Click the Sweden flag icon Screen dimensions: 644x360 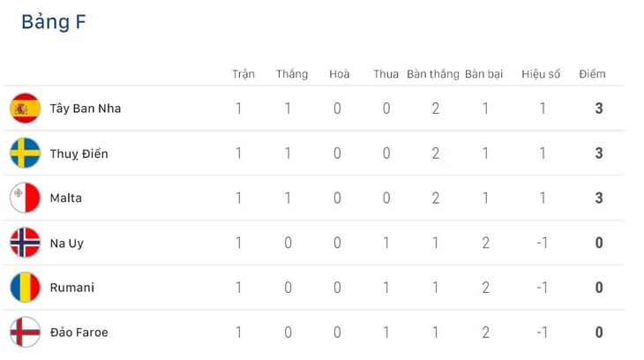[x=25, y=153]
